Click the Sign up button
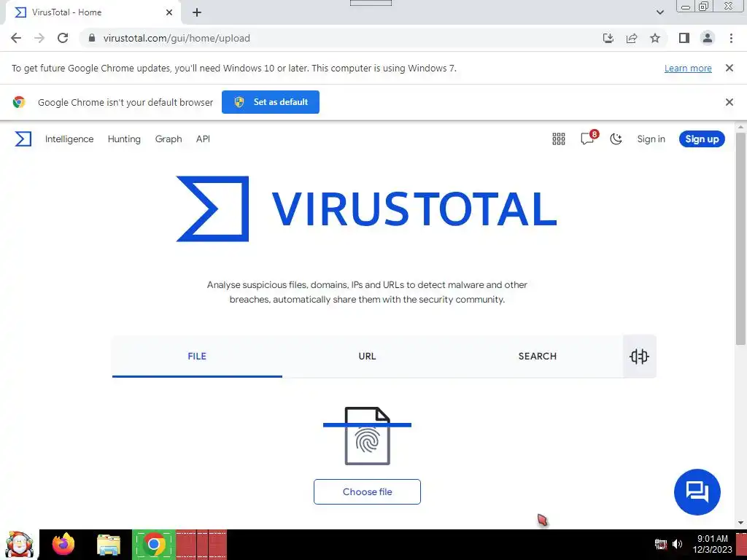Image resolution: width=747 pixels, height=560 pixels. (x=702, y=139)
